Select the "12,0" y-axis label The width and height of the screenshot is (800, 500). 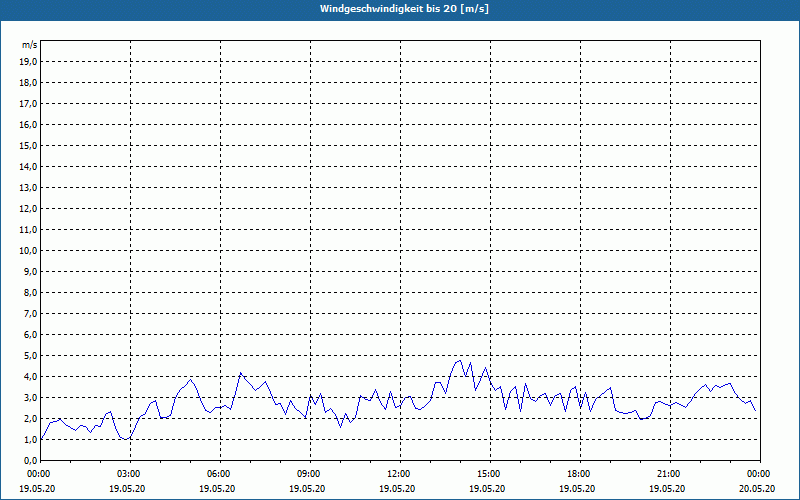(28, 209)
